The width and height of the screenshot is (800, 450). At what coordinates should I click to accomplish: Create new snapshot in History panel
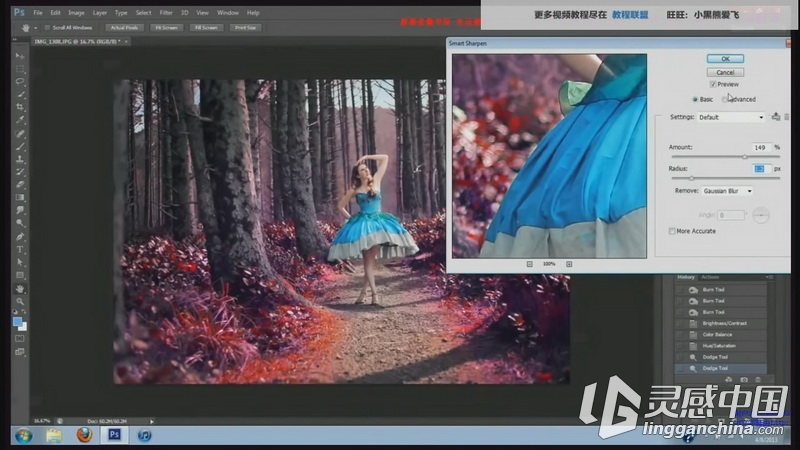point(744,380)
